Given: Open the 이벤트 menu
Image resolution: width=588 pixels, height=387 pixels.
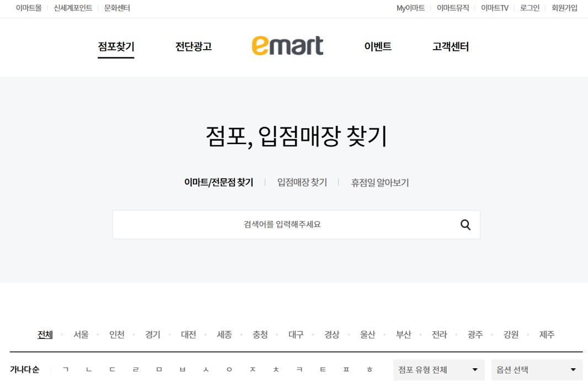Looking at the screenshot, I should point(378,46).
